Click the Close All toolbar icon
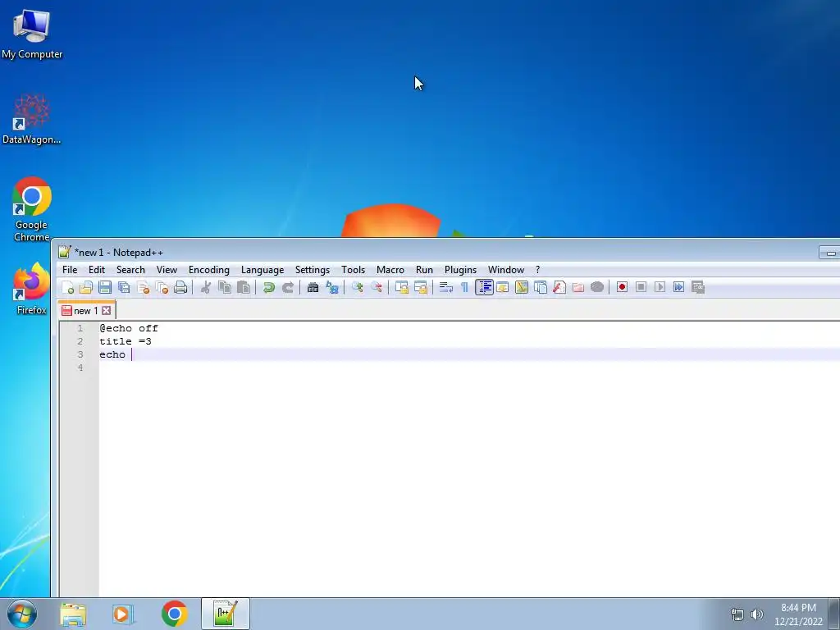The width and height of the screenshot is (840, 630). click(162, 288)
